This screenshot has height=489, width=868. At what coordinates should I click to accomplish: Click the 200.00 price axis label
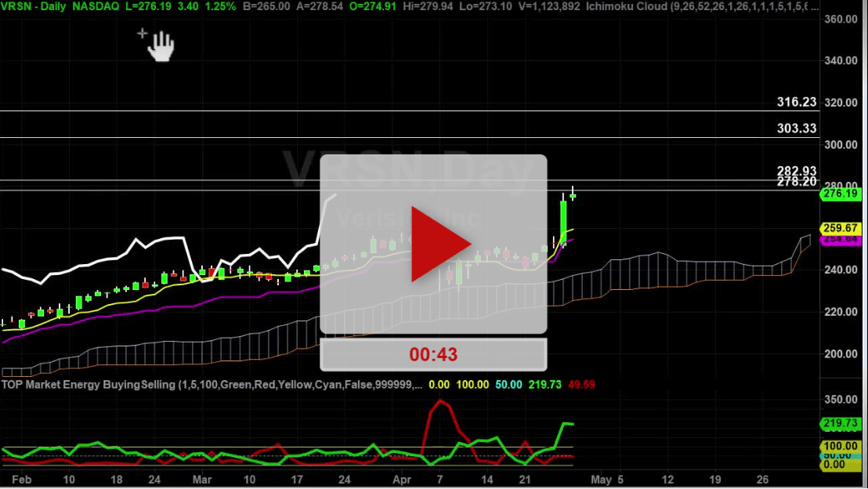[x=841, y=354]
